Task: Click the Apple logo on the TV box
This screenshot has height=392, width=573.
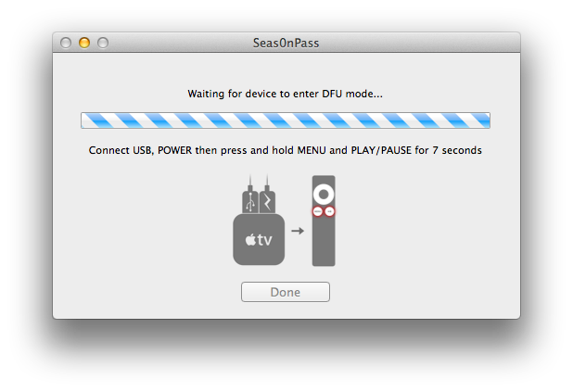Action: tap(250, 241)
